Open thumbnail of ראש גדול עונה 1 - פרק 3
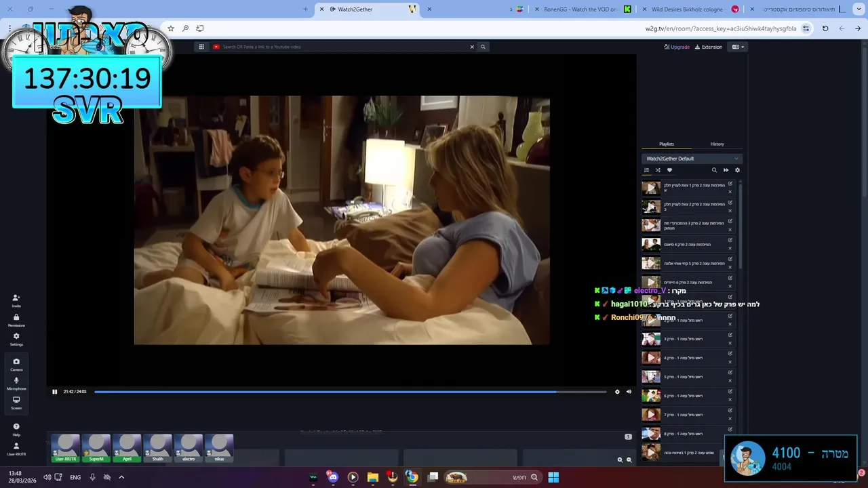Screen dimensions: 868x488 pyautogui.click(x=651, y=339)
